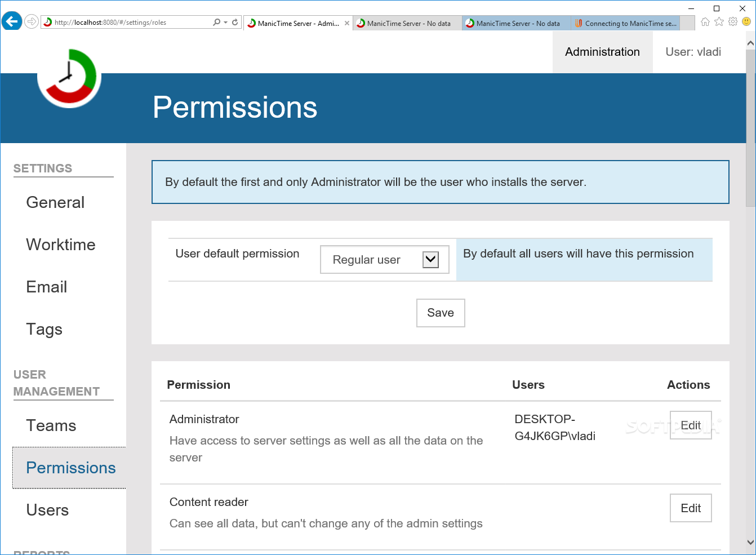Open the browser home icon
The width and height of the screenshot is (756, 555).
(705, 22)
